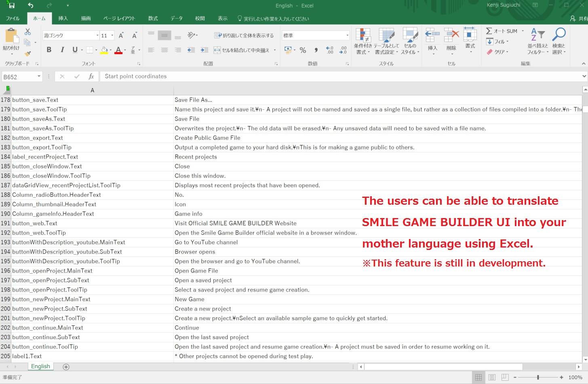Switch to page layout view in status bar

492,377
